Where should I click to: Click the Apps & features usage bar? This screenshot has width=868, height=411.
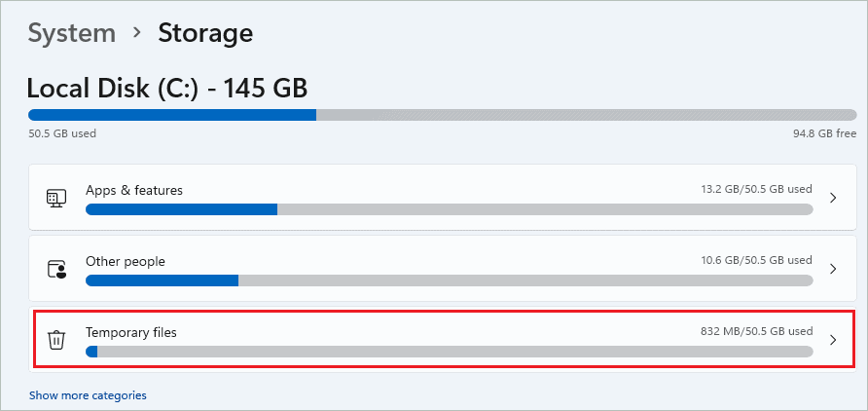[x=449, y=208]
